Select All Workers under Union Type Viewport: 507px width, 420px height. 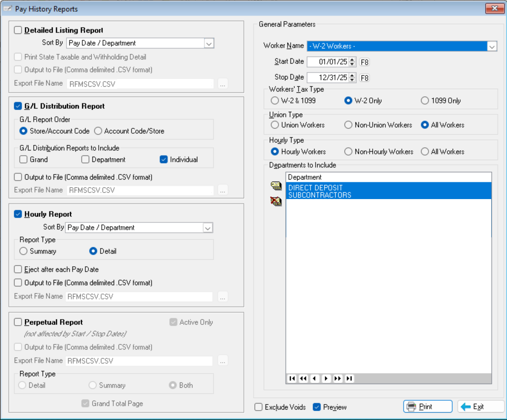(425, 125)
